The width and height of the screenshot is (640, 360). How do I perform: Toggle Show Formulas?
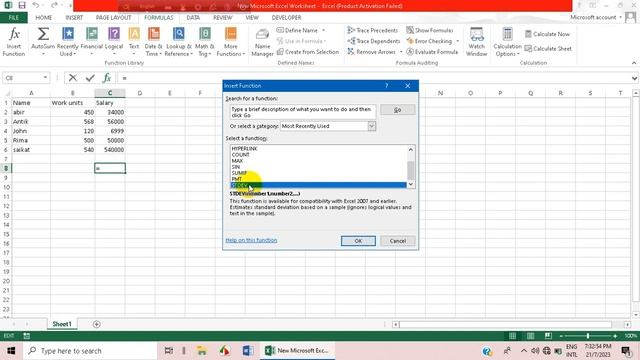[429, 30]
